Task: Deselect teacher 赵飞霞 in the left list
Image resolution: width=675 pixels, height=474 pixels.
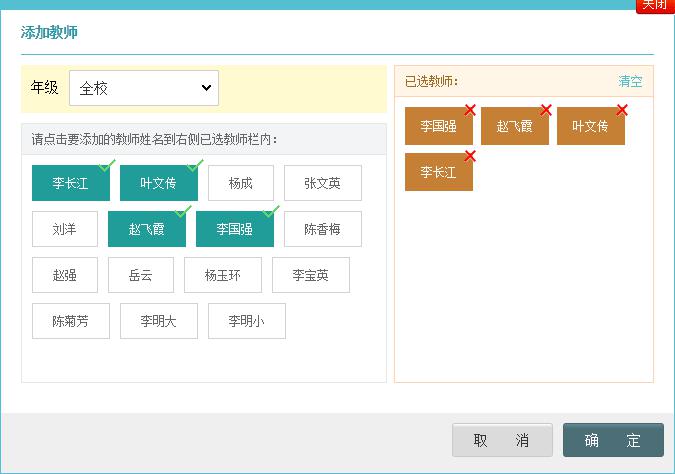Action: (x=147, y=229)
